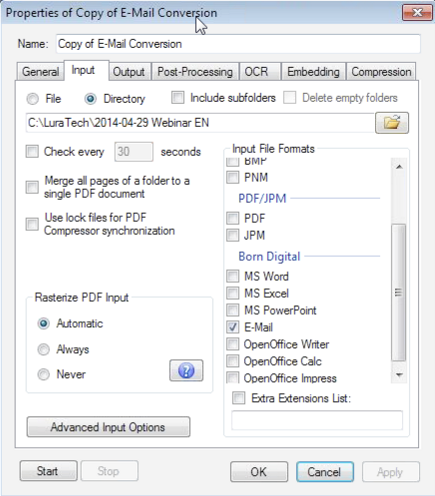Switch to the Output tab
Viewport: 435px width, 496px height.
point(129,72)
